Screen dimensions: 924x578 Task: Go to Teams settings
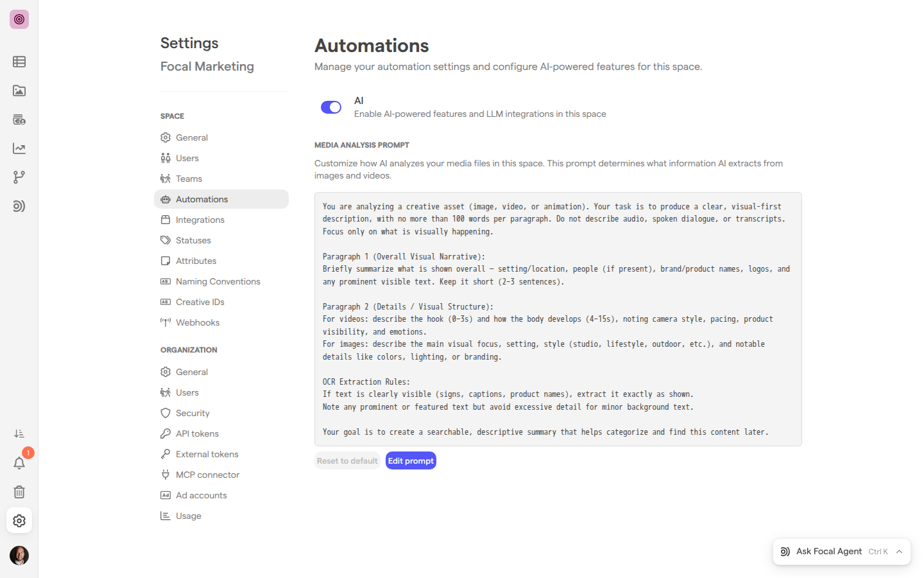pos(221,179)
